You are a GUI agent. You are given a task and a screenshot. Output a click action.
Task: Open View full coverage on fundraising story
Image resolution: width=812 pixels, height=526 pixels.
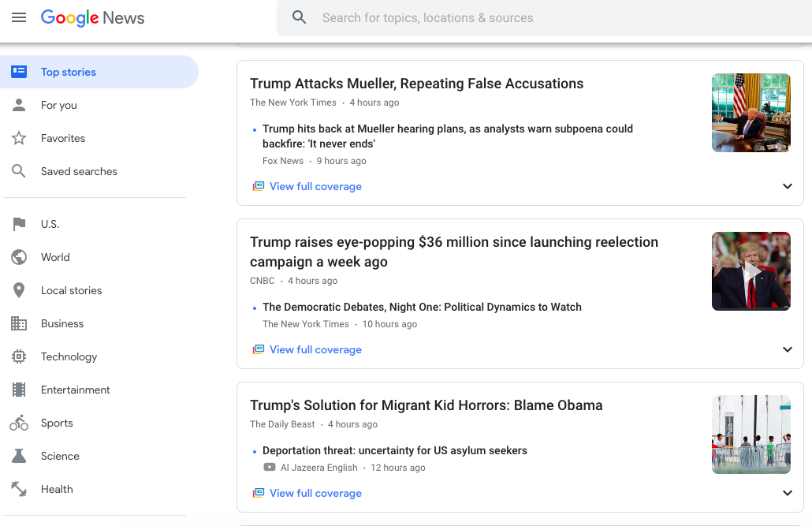coord(315,349)
